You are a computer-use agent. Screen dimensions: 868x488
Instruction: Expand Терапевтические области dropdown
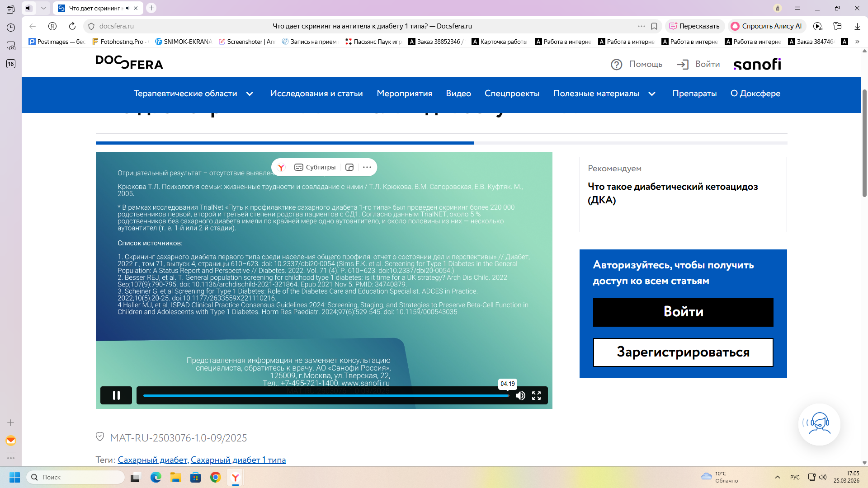(250, 94)
